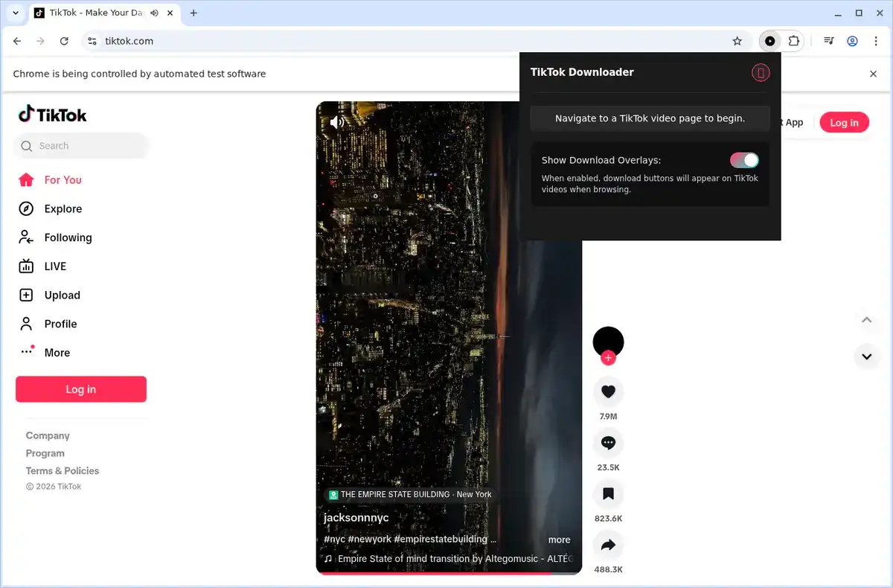Expand the Program footer section
This screenshot has height=588, width=893.
tap(45, 453)
